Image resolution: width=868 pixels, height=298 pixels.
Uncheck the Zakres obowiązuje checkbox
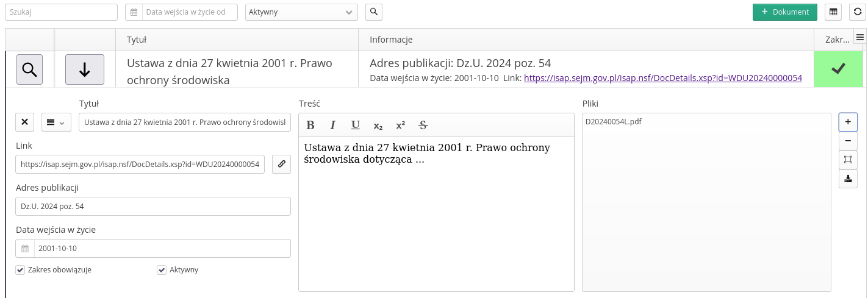pos(21,270)
